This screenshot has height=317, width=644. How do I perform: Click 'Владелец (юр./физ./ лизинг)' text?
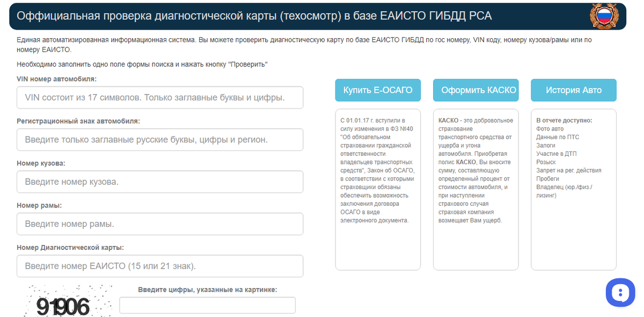coord(564,191)
